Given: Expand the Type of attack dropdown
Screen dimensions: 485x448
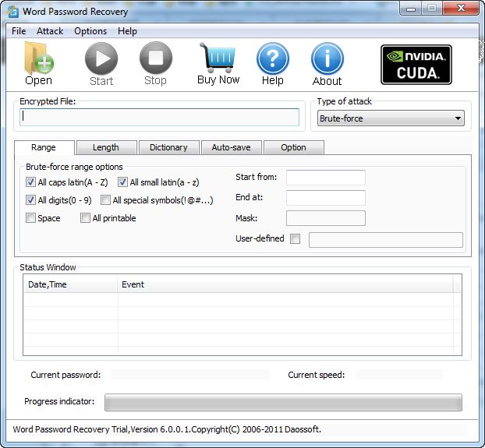Looking at the screenshot, I should click(391, 118).
